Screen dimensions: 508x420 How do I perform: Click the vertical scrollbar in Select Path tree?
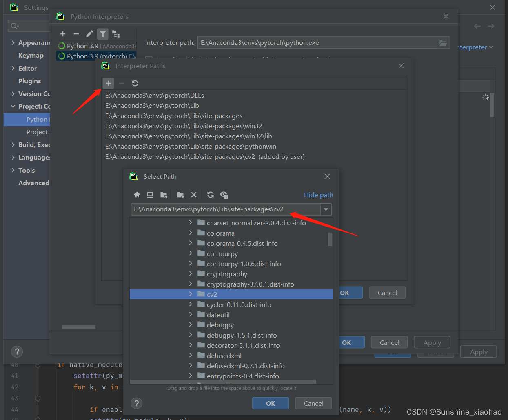330,239
